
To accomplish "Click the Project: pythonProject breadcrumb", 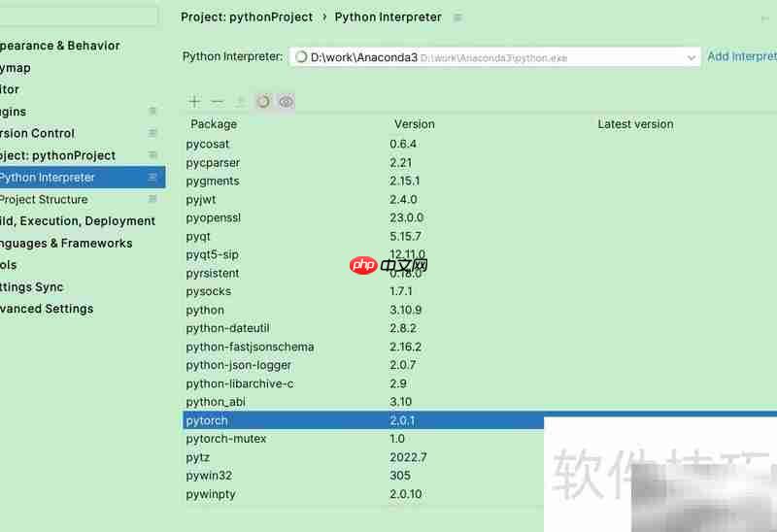I will point(247,17).
